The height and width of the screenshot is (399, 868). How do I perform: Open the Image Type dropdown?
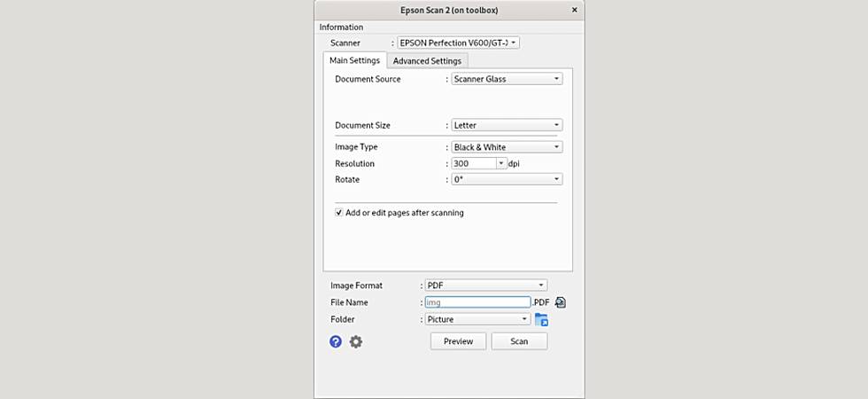pos(507,147)
